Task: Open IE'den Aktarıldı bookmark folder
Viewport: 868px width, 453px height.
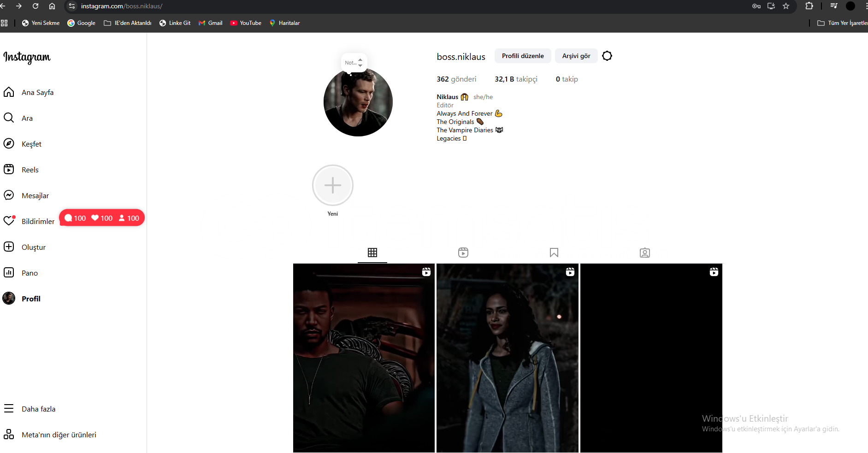Action: pyautogui.click(x=128, y=23)
